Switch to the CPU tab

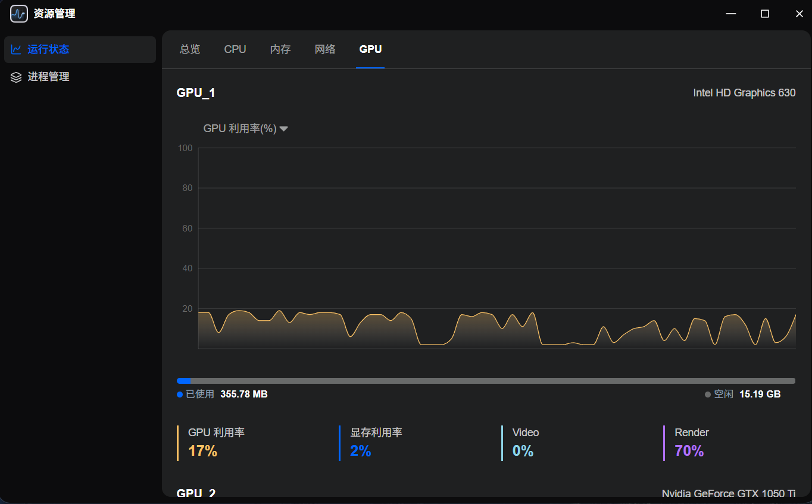[x=235, y=49]
